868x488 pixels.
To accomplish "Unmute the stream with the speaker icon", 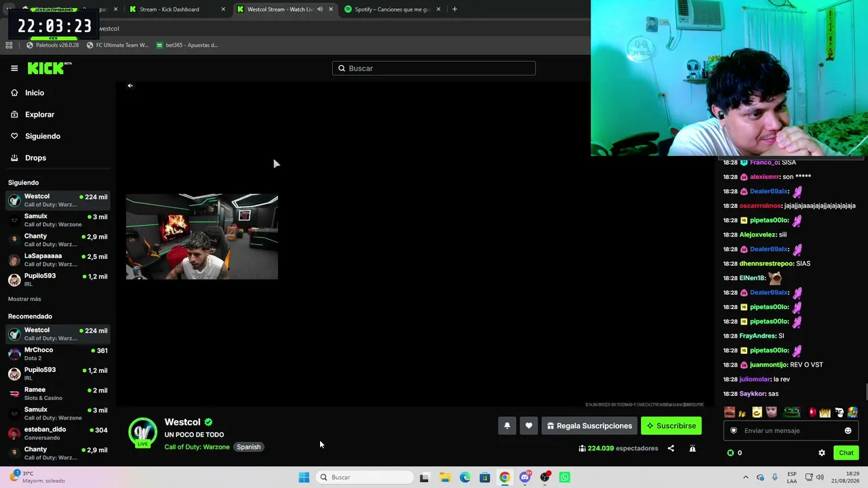I will click(130, 85).
